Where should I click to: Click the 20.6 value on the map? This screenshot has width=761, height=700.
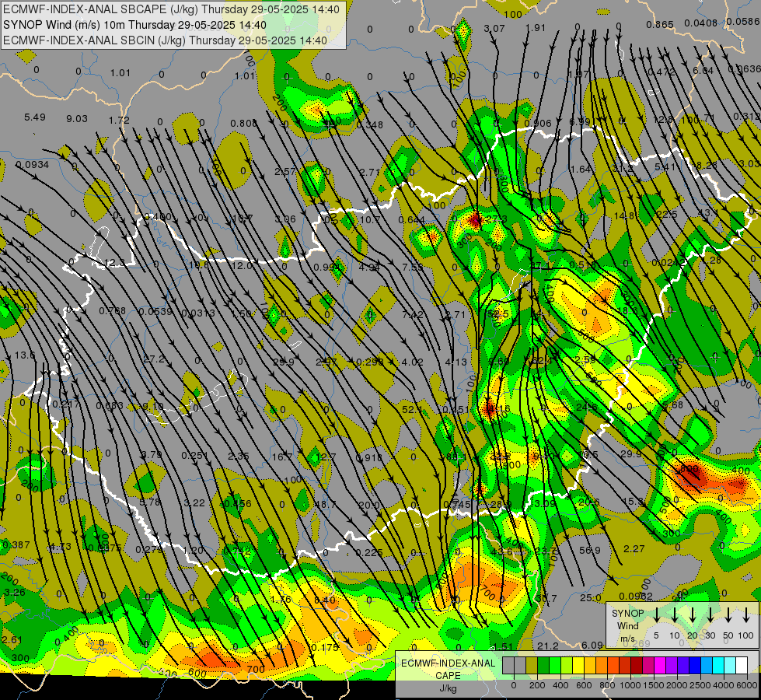pyautogui.click(x=588, y=502)
